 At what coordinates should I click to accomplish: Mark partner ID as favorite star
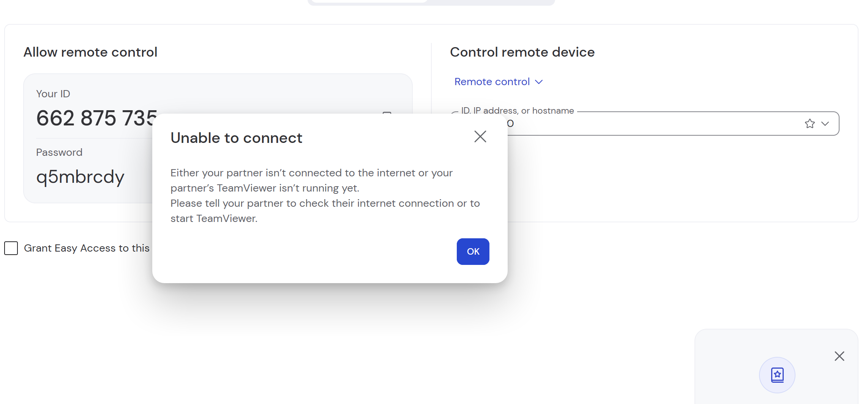(810, 124)
